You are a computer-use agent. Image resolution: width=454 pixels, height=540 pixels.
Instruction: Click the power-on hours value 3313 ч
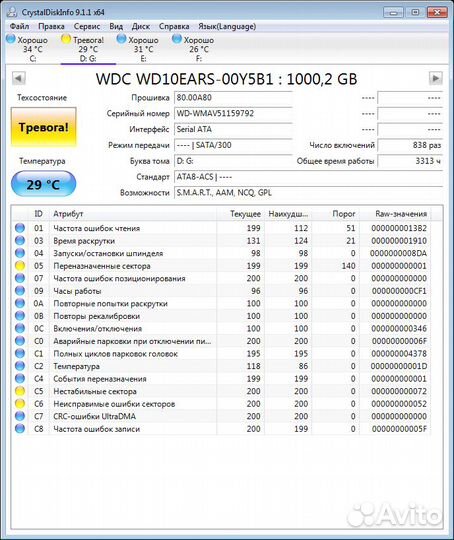click(x=410, y=161)
